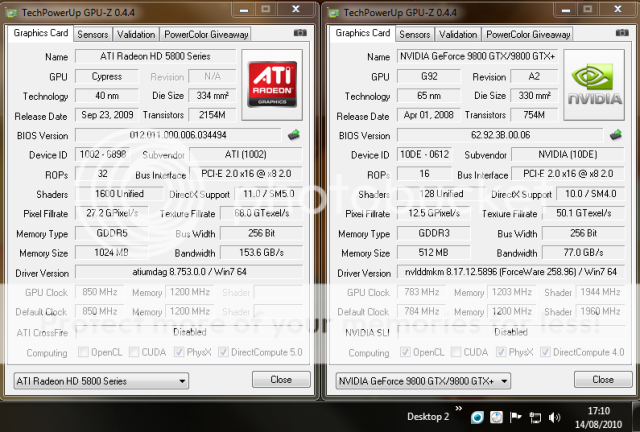The height and width of the screenshot is (432, 640).
Task: Open PowerColor Giveaway tab in ATI window
Action: pos(206,35)
